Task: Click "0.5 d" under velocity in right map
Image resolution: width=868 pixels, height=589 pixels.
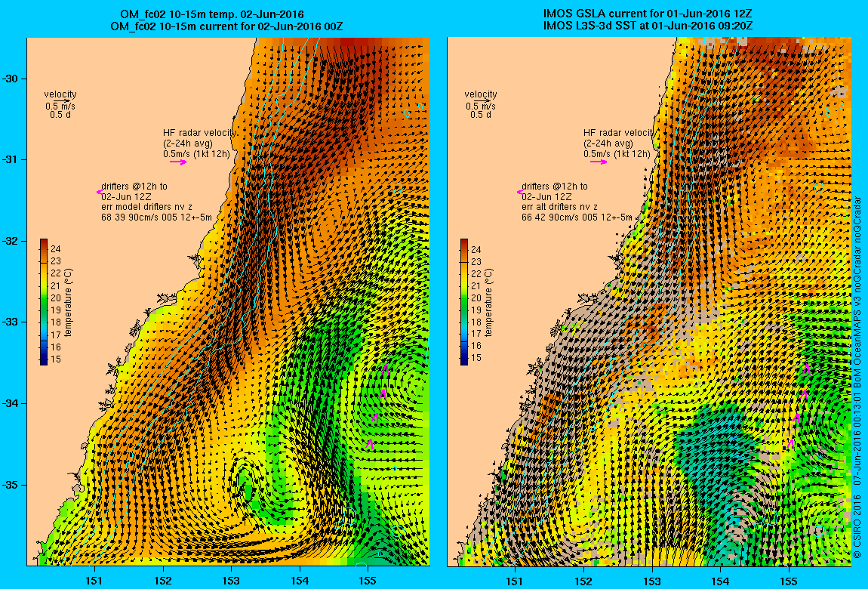Action: pos(481,115)
